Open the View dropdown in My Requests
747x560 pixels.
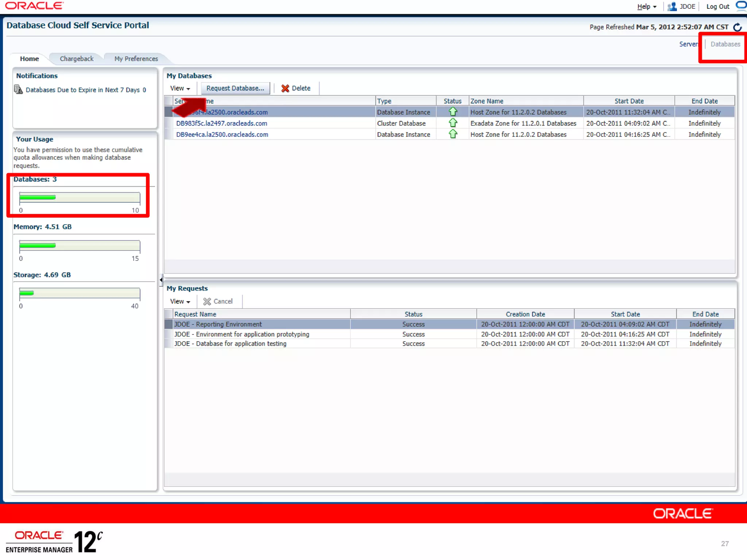click(x=180, y=302)
